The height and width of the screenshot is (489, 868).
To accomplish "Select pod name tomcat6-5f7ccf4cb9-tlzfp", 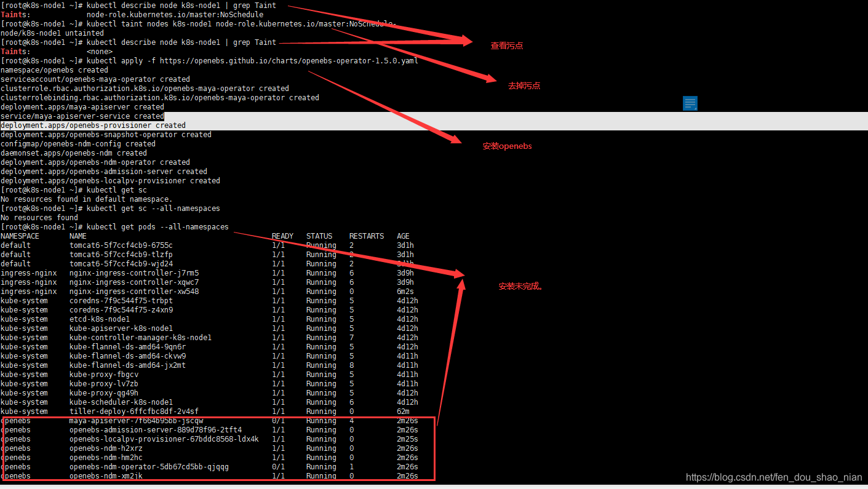I will tap(121, 255).
